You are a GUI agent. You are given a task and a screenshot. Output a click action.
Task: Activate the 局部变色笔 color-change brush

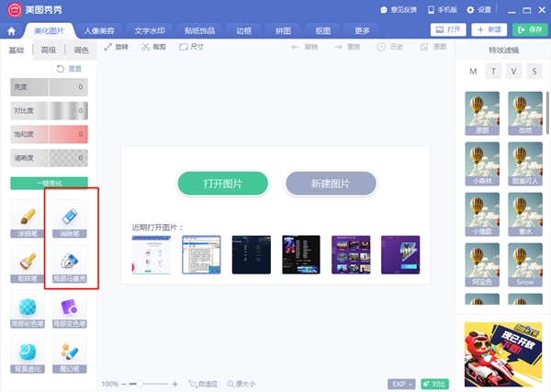tap(70, 309)
